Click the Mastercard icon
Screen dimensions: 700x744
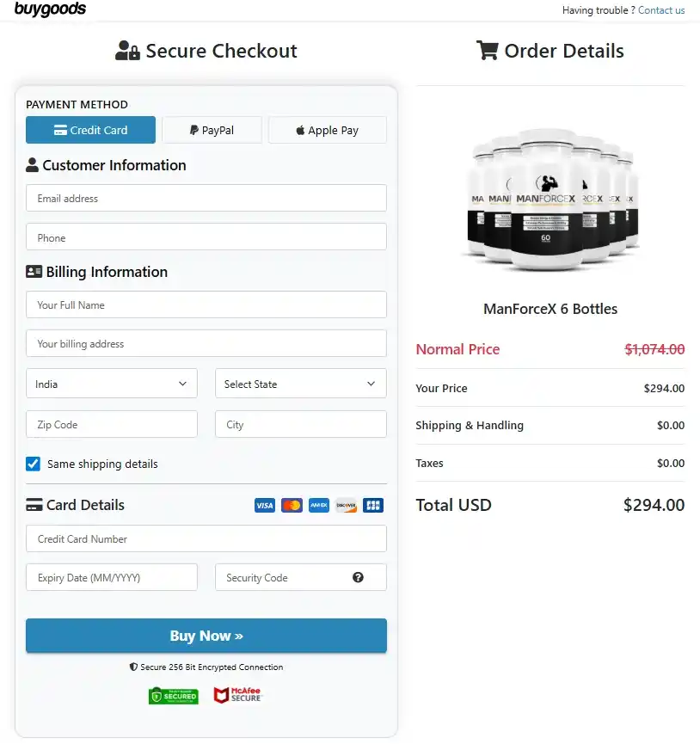[x=292, y=505]
